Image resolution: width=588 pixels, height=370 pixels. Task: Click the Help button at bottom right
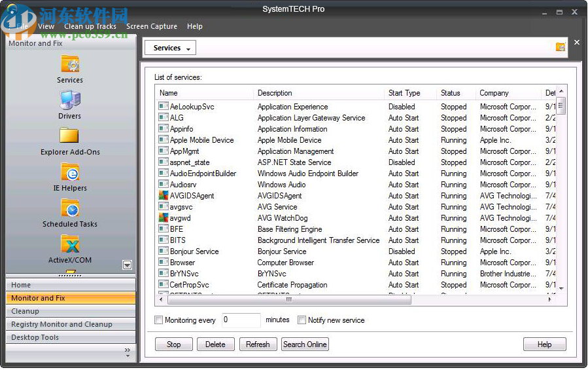544,344
